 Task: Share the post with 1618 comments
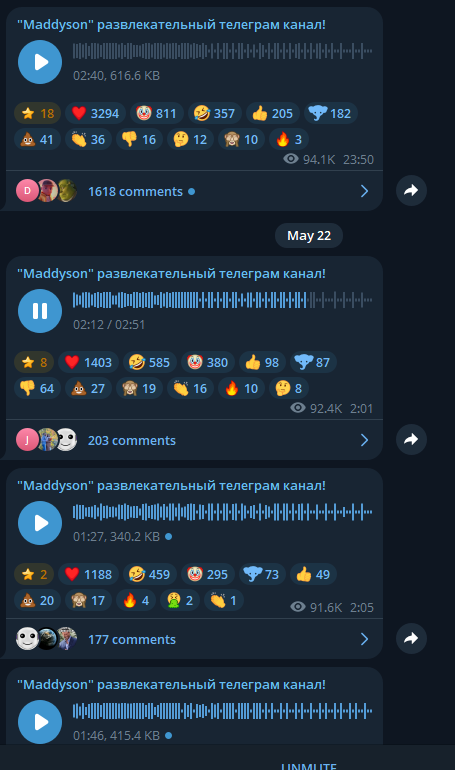click(411, 191)
